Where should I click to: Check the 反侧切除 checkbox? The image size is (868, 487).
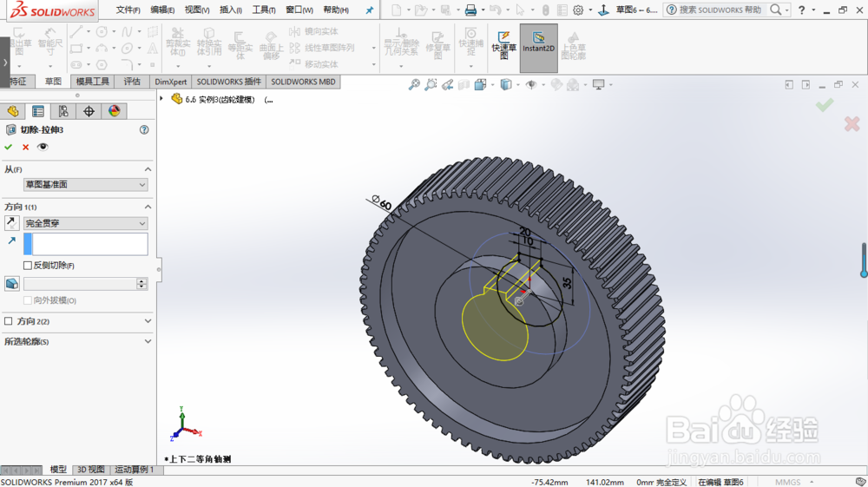coord(28,266)
